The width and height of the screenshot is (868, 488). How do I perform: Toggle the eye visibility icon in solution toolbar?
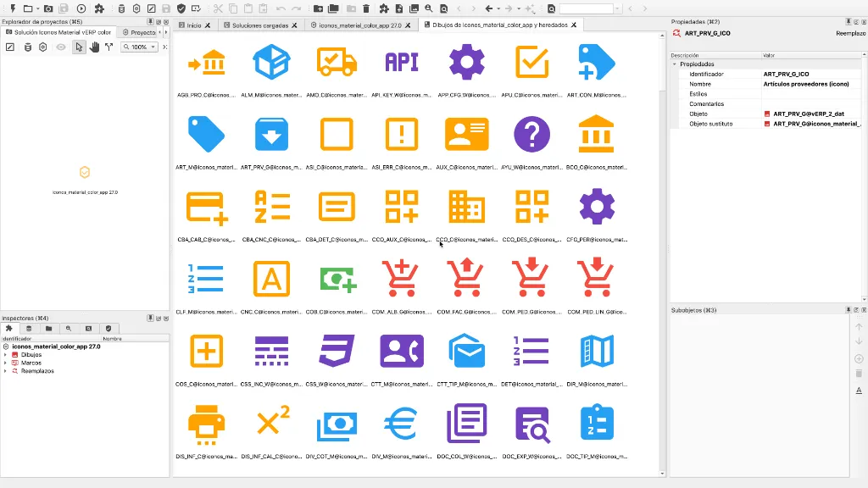tap(60, 47)
